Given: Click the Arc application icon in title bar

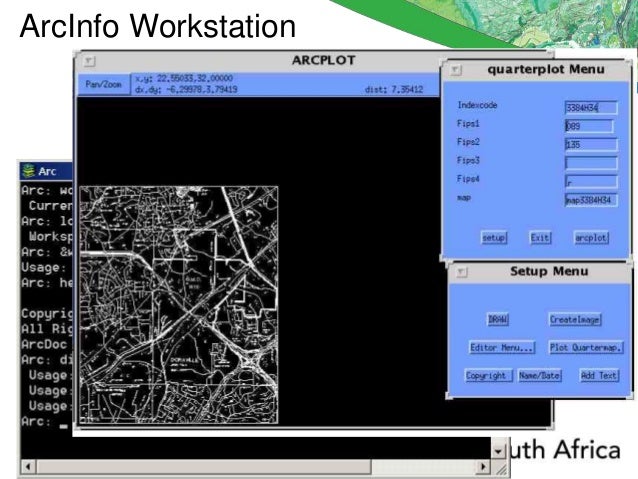Looking at the screenshot, I should coord(28,171).
